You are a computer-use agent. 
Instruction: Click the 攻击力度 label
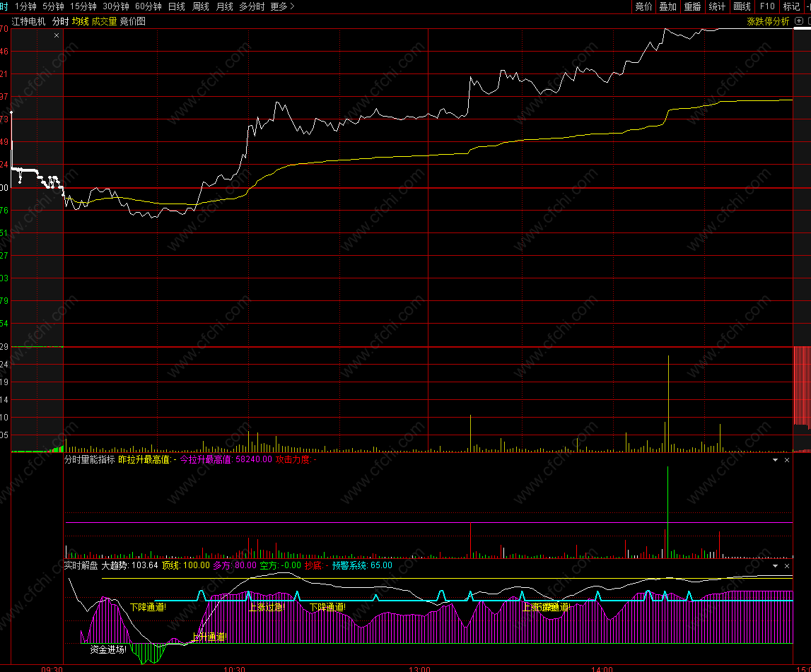(x=296, y=459)
